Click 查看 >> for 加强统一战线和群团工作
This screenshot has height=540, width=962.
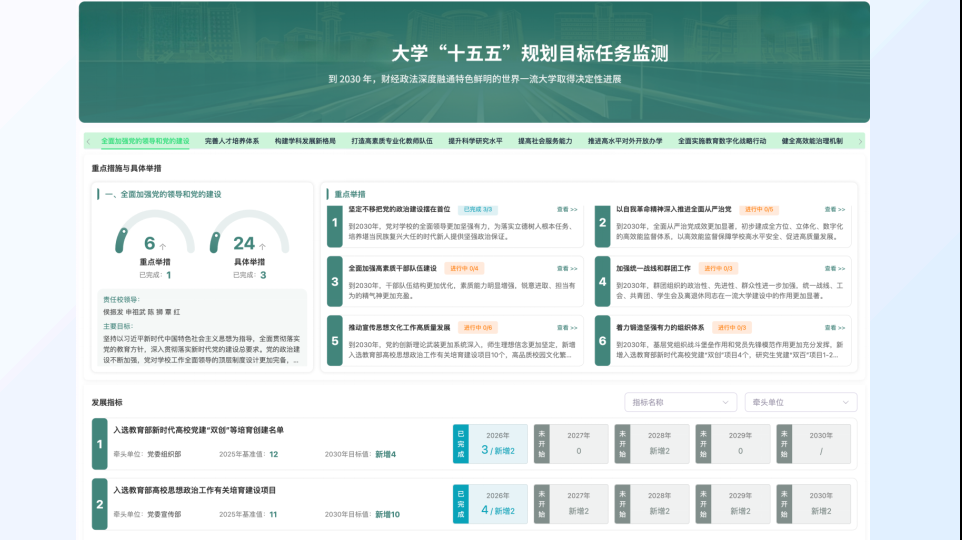835,268
